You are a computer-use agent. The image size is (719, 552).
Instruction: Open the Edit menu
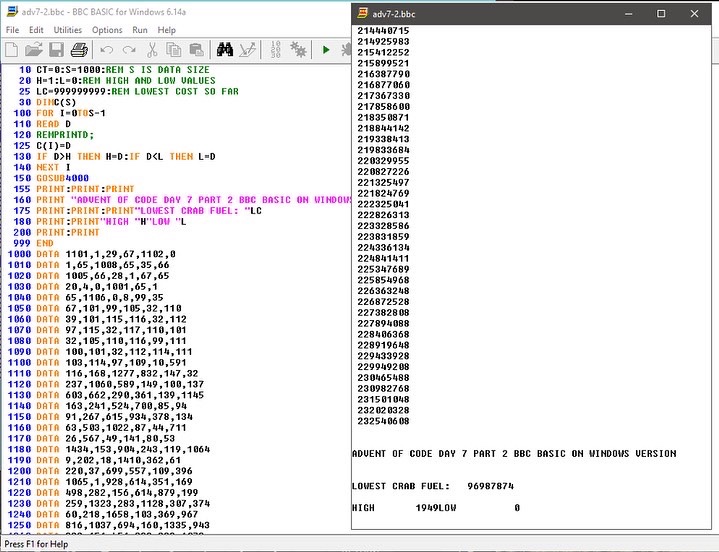(x=37, y=30)
